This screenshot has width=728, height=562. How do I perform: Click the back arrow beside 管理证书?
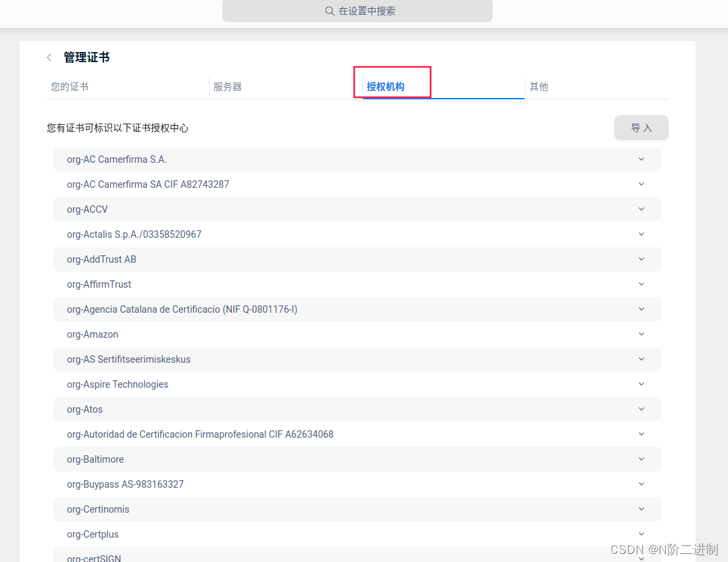click(49, 57)
